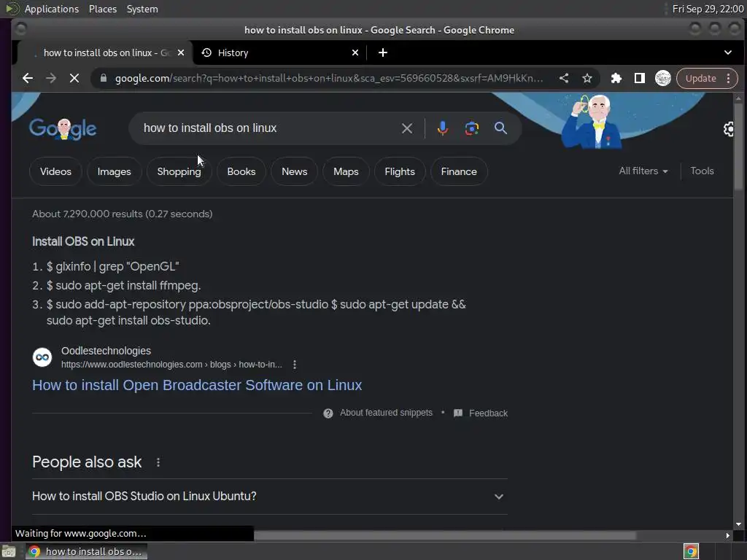Open the Chrome extensions puzzle icon
The width and height of the screenshot is (747, 560).
pos(616,78)
